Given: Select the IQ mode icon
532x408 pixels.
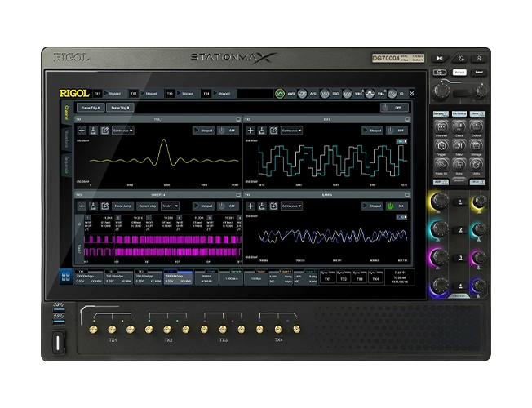Looking at the screenshot, I should pyautogui.click(x=392, y=94).
